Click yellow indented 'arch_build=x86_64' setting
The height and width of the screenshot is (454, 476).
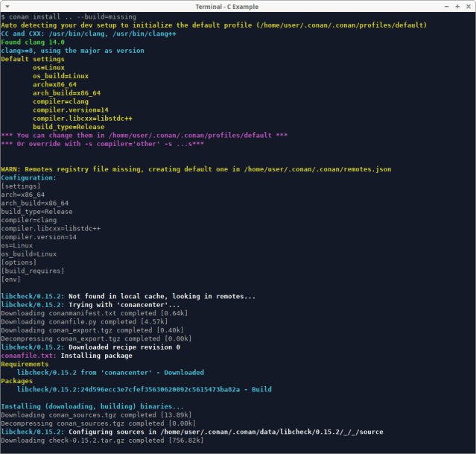point(66,93)
